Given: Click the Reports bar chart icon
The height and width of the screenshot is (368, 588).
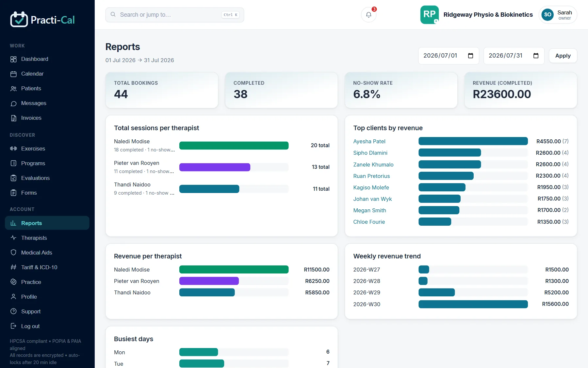Looking at the screenshot, I should pyautogui.click(x=13, y=223).
